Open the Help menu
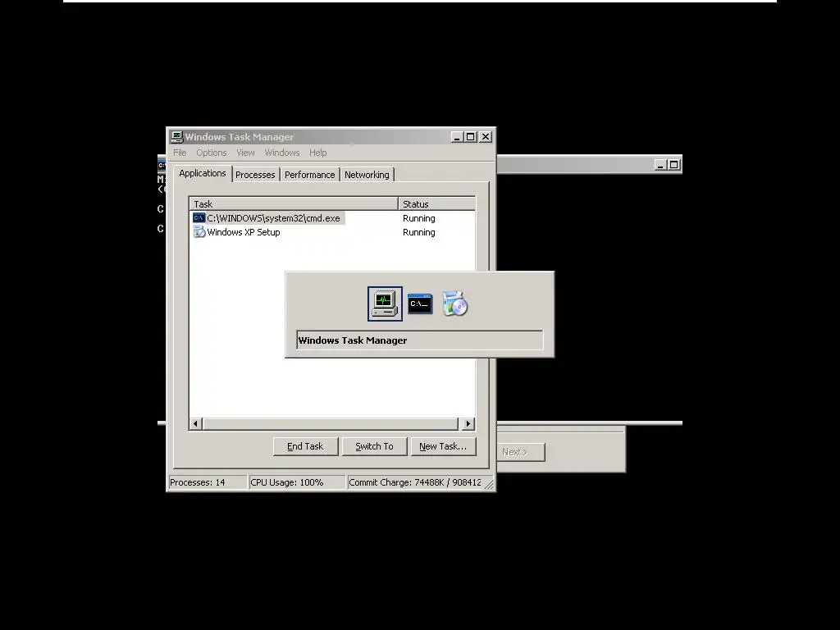 tap(317, 153)
